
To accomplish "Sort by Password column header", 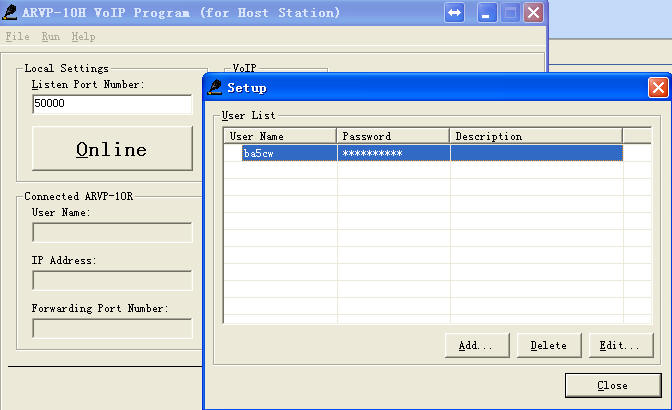I will (x=393, y=136).
